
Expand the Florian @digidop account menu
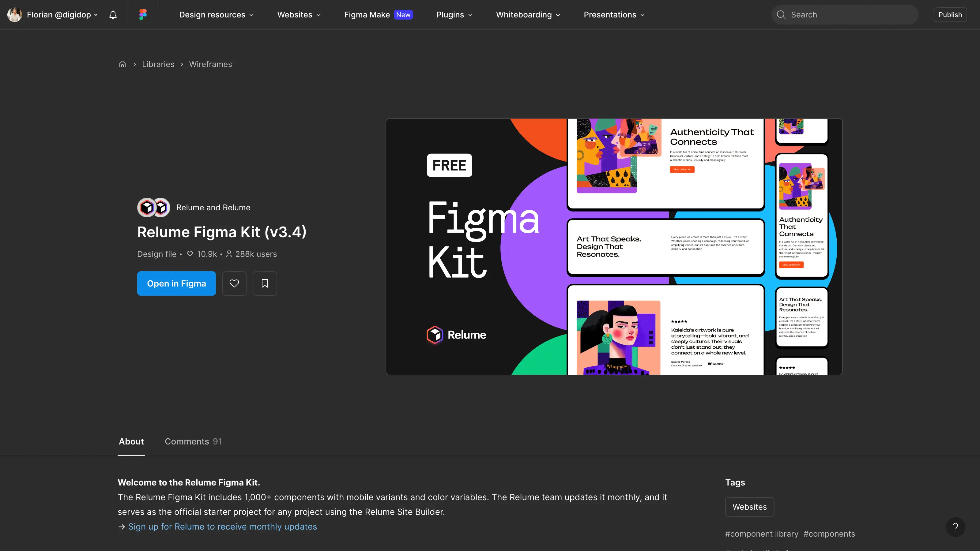(x=62, y=15)
